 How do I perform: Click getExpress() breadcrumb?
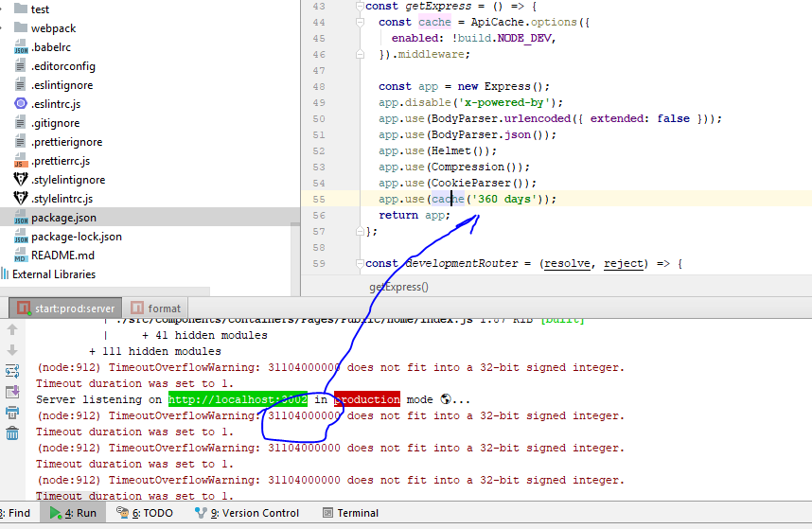tap(398, 287)
